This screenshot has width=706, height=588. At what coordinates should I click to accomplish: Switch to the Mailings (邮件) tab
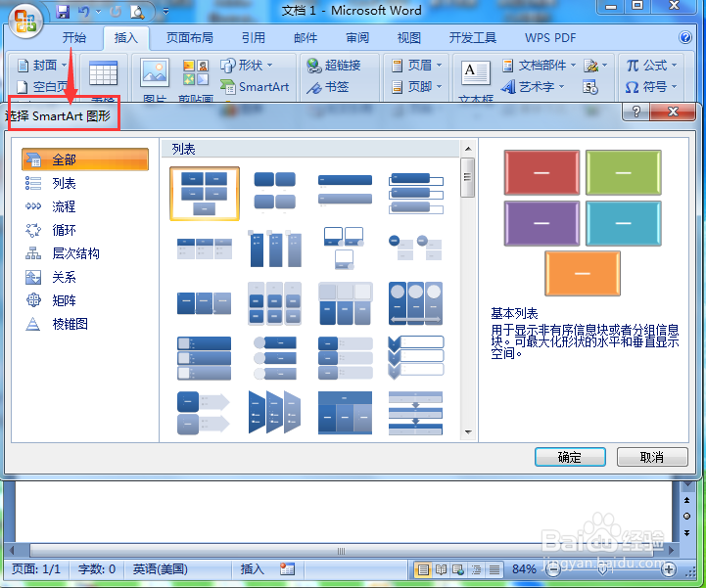pos(306,38)
